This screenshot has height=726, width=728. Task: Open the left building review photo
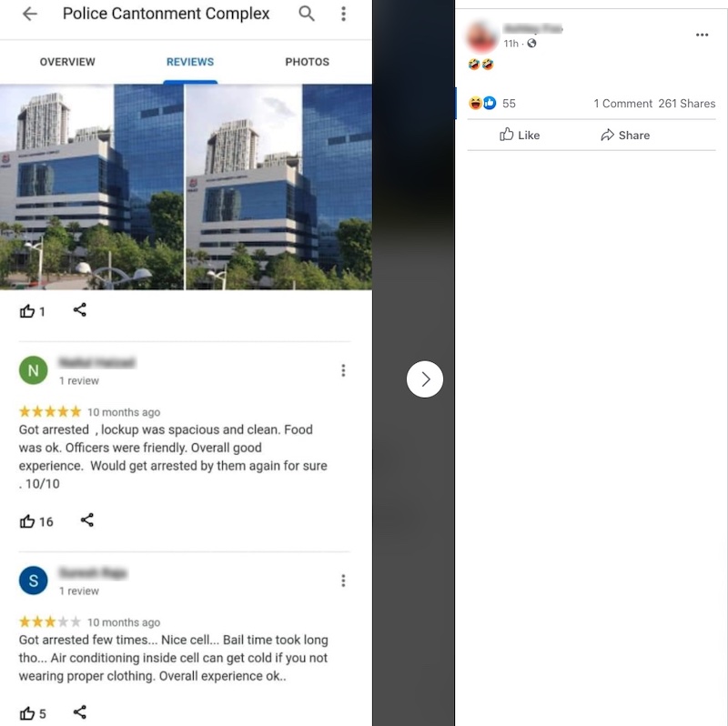[x=92, y=187]
